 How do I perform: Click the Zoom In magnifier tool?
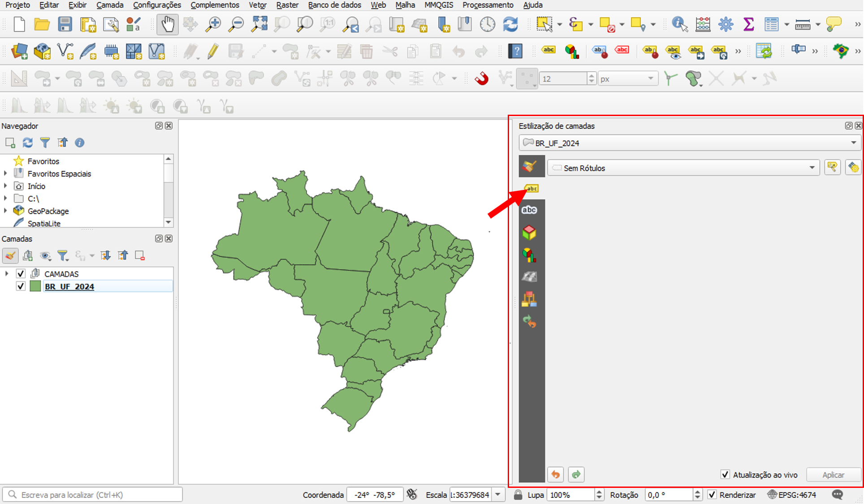pyautogui.click(x=213, y=24)
